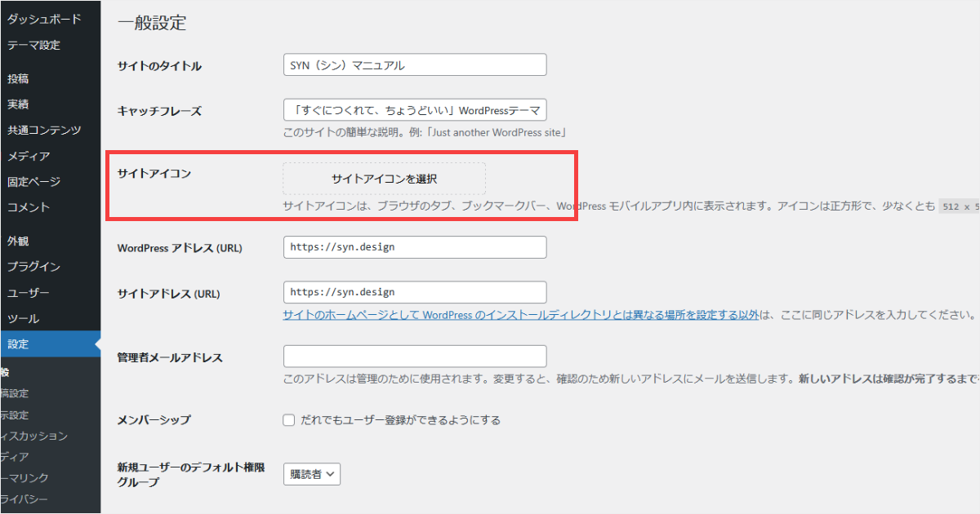
Task: Click the サイトアイコンを選択 button
Action: [x=384, y=177]
